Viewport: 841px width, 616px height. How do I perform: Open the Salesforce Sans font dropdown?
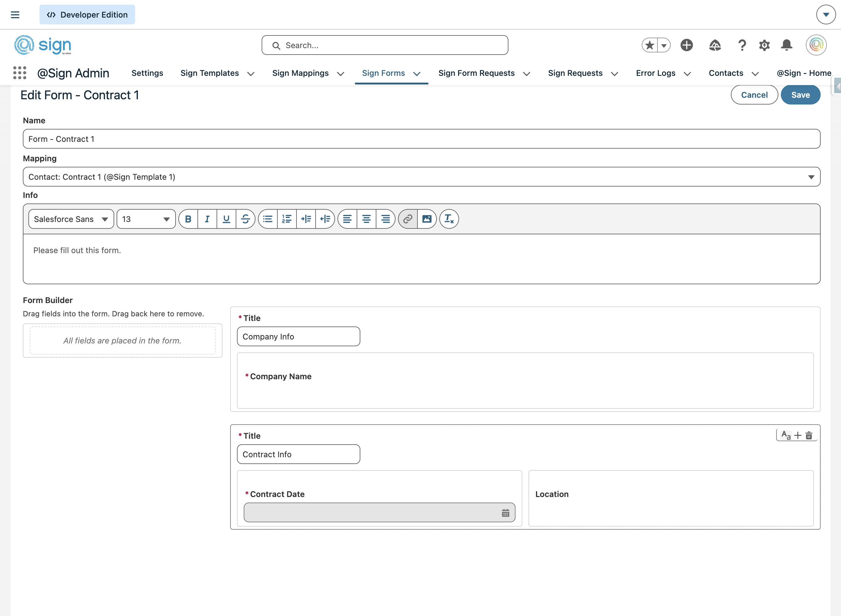coord(71,219)
